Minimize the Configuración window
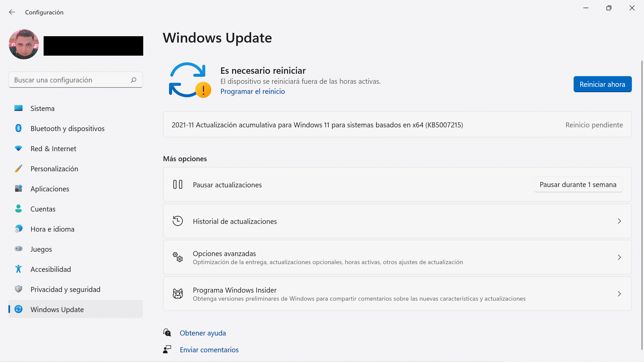Screen dimensions: 644x362 coord(586,8)
